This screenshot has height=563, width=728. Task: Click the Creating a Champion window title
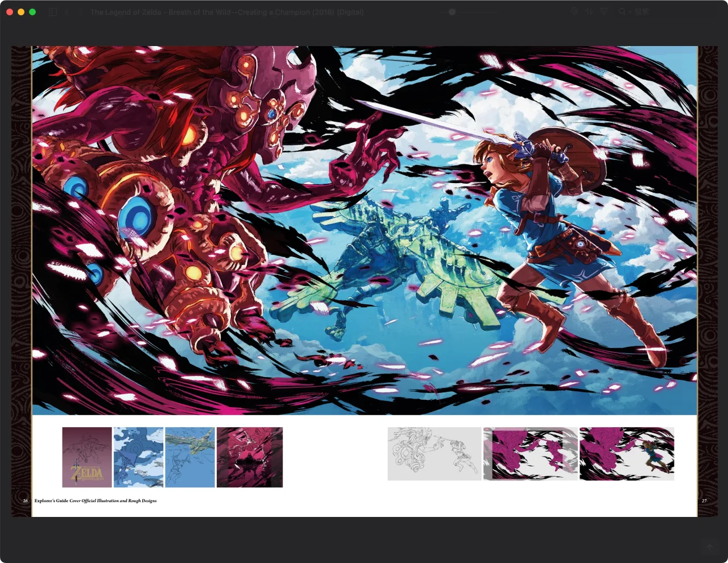coord(226,12)
